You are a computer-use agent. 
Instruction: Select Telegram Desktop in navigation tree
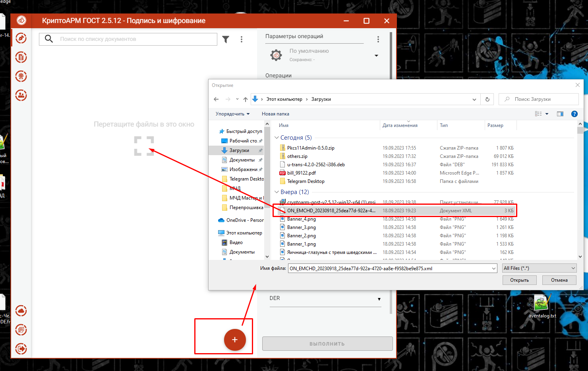pyautogui.click(x=242, y=179)
